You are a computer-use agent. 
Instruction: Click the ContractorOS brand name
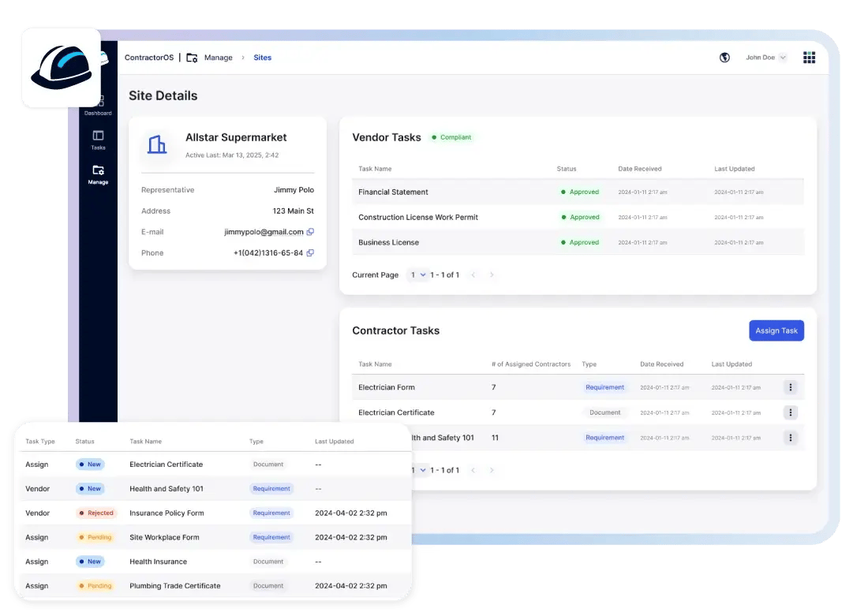pyautogui.click(x=149, y=58)
